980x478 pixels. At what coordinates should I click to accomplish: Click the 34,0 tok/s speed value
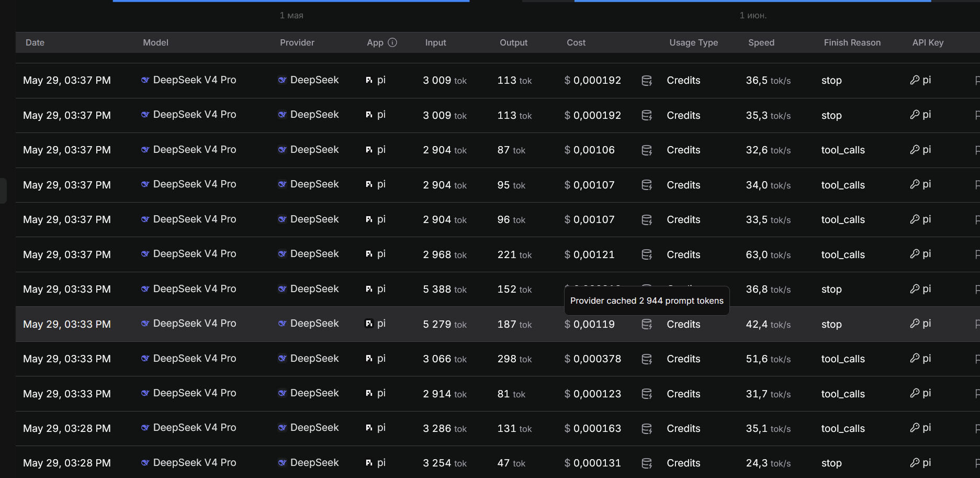point(768,185)
